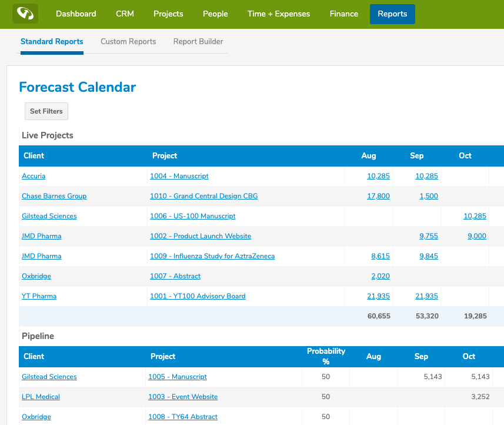The height and width of the screenshot is (425, 504).
Task: Open the Accuria client record
Action: coord(34,176)
